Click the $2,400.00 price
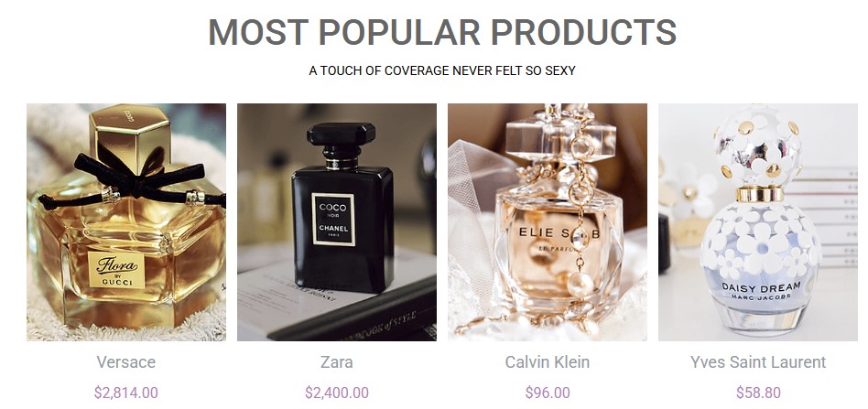The image size is (868, 409). click(337, 393)
